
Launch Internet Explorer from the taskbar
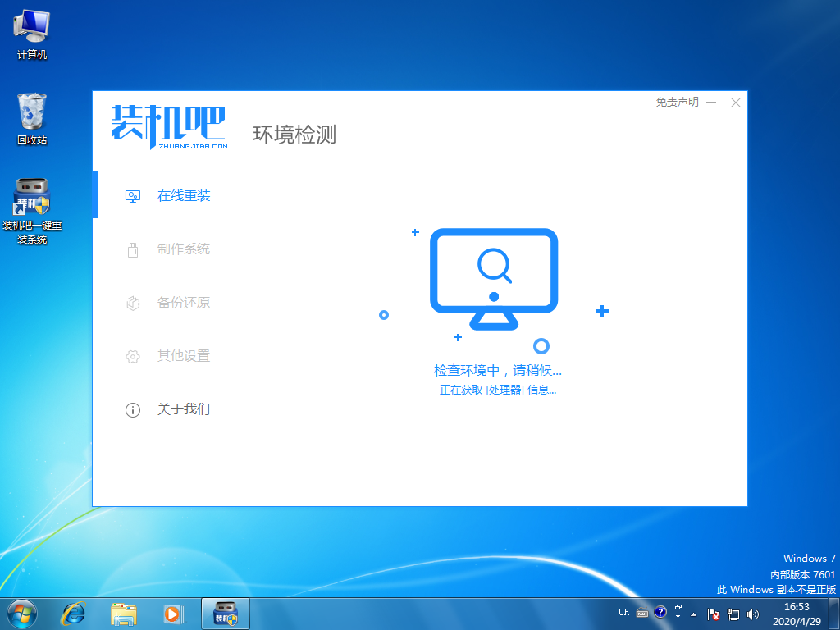click(72, 613)
